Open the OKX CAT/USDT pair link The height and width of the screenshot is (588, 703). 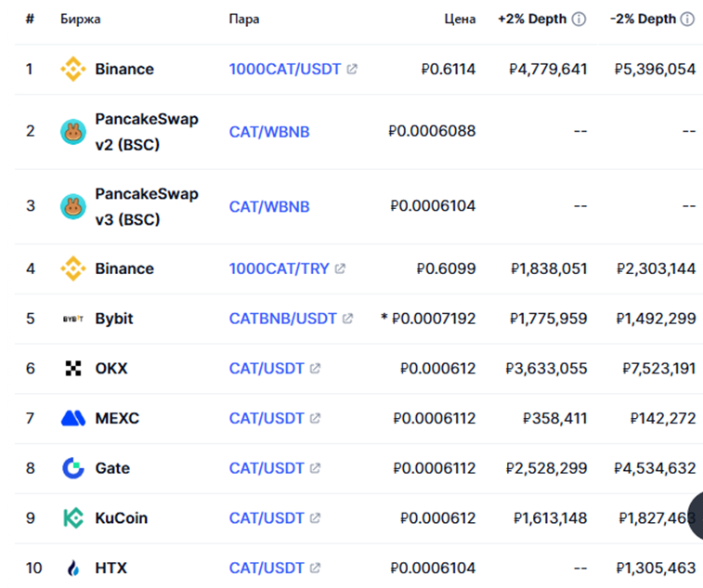click(x=267, y=368)
